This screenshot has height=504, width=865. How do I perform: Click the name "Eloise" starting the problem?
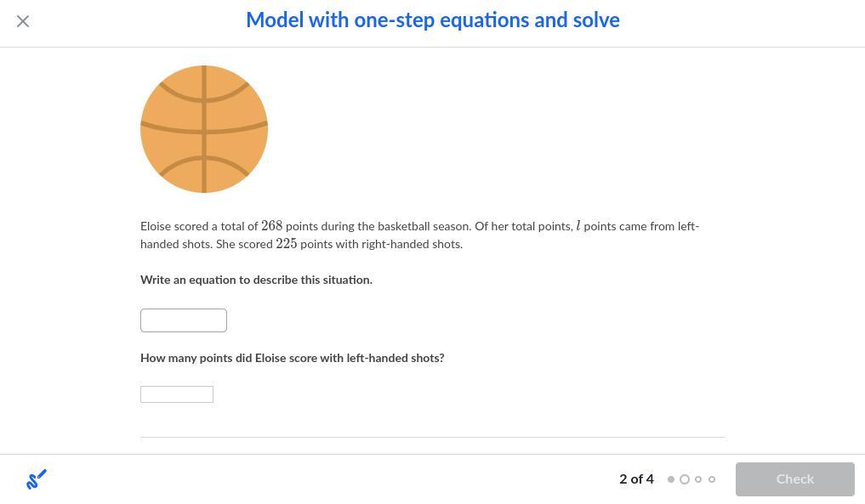(x=156, y=227)
